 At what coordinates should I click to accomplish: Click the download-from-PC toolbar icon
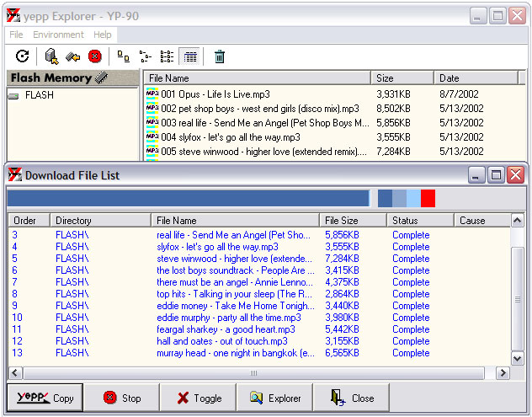[x=51, y=56]
